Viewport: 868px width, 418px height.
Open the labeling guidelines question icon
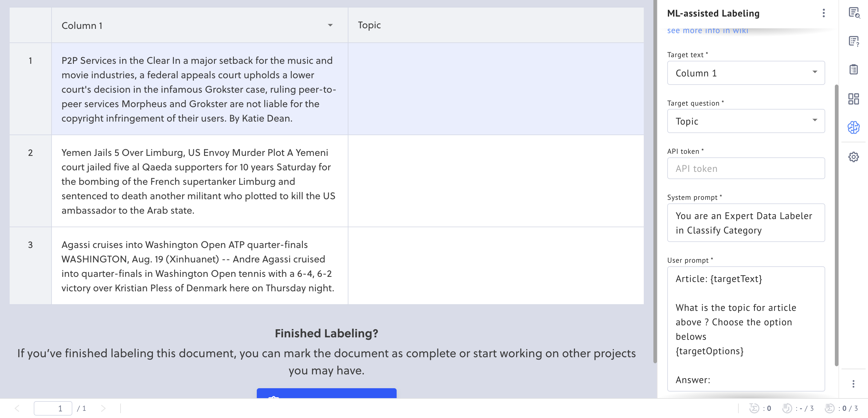coord(854,42)
